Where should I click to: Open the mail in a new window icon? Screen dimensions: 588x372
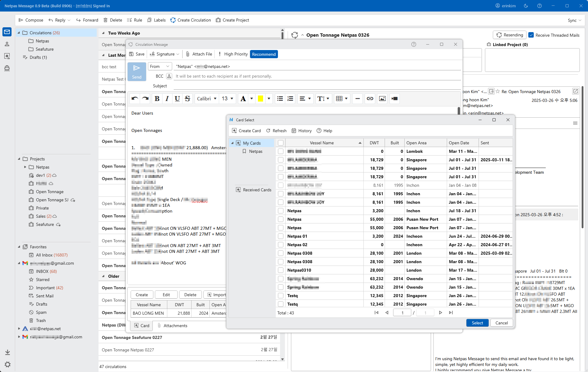tap(575, 91)
